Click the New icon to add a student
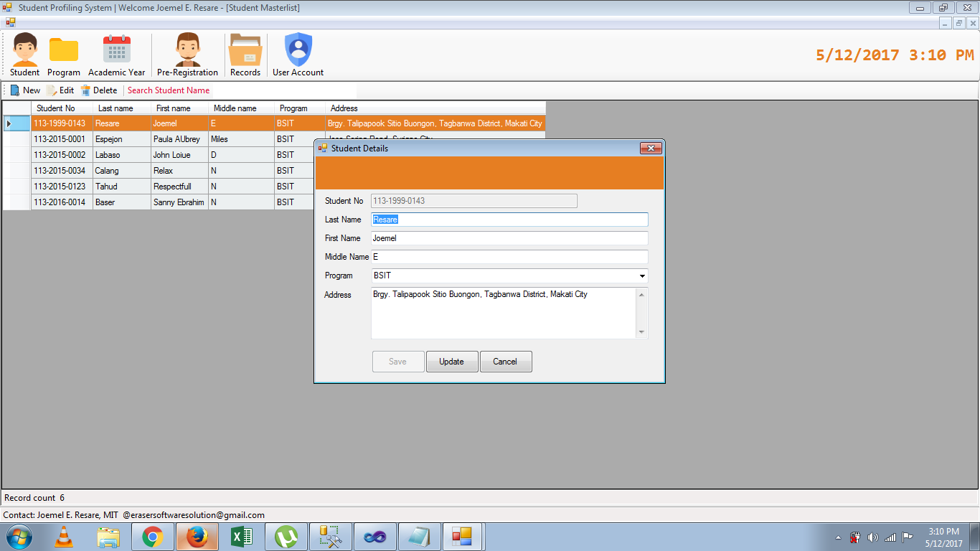Image resolution: width=980 pixels, height=551 pixels. 24,90
